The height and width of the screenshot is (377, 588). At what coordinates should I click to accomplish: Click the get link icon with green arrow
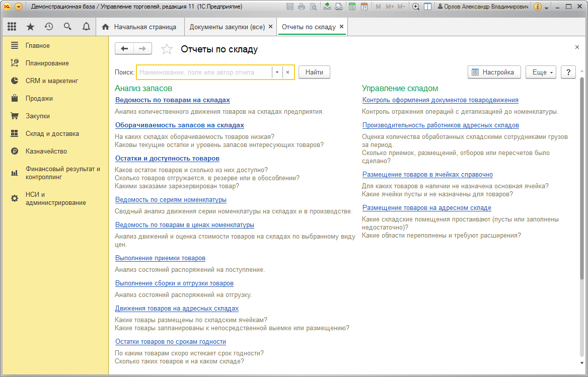[327, 7]
